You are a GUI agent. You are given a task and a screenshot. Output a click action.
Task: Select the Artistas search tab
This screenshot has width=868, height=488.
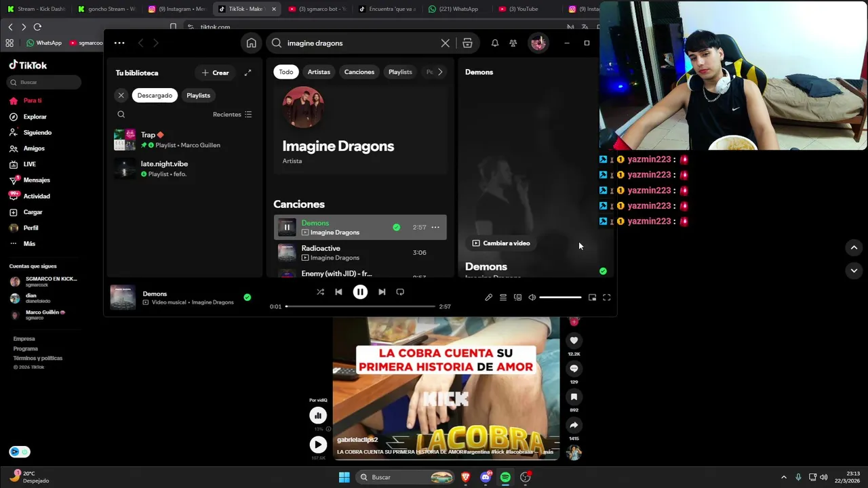pos(319,72)
